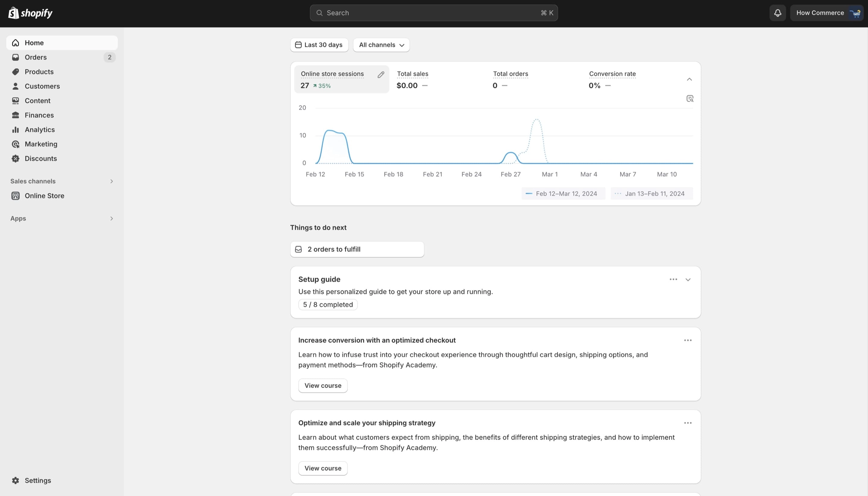Open the chart report view icon
Viewport: 868px width, 496px height.
pyautogui.click(x=690, y=99)
